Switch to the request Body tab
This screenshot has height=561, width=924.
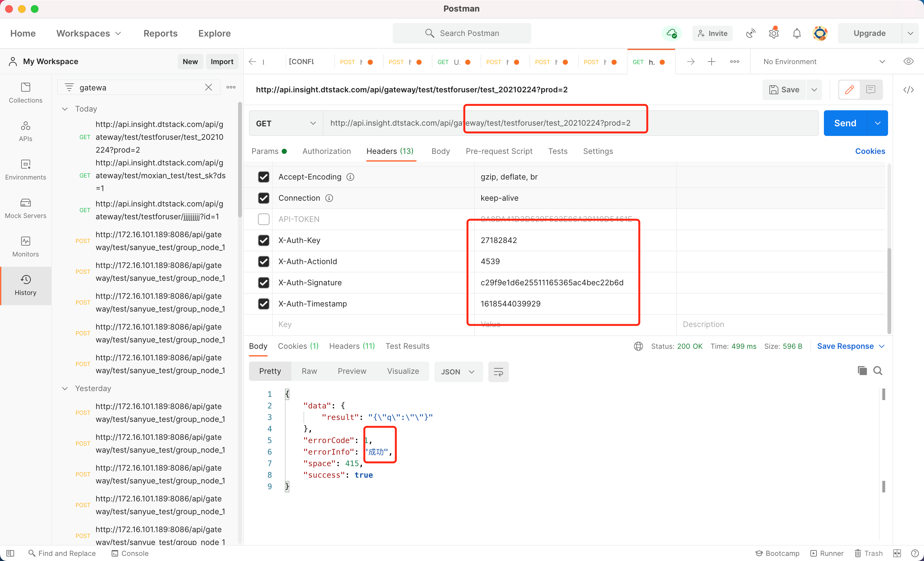(x=441, y=151)
